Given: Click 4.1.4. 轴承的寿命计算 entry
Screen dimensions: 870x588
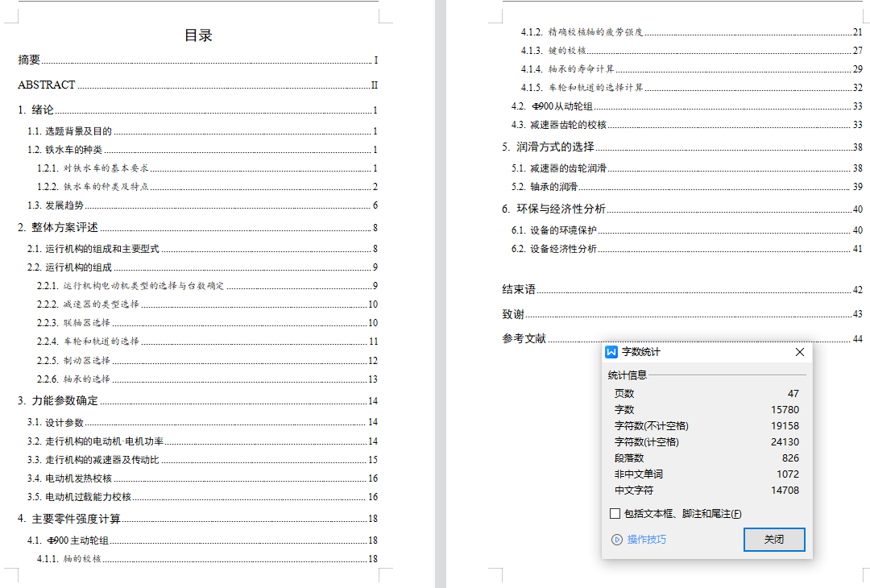Looking at the screenshot, I should coord(692,68).
